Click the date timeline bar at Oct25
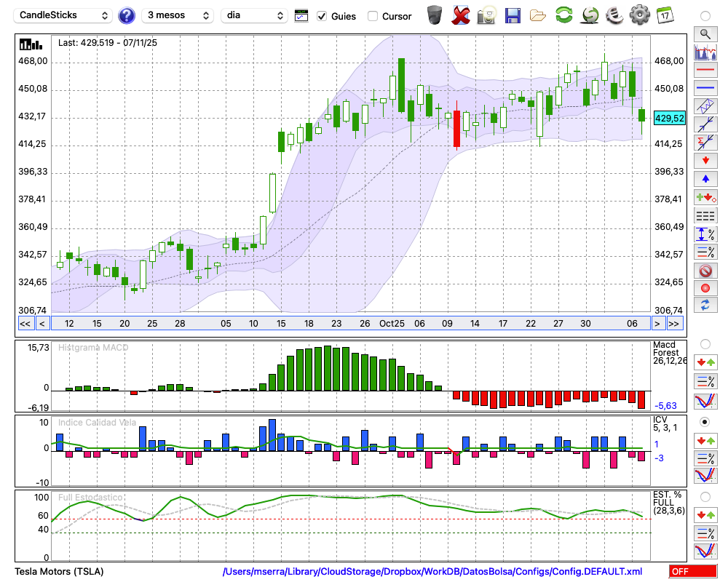This screenshot has height=582, width=728. click(x=392, y=324)
